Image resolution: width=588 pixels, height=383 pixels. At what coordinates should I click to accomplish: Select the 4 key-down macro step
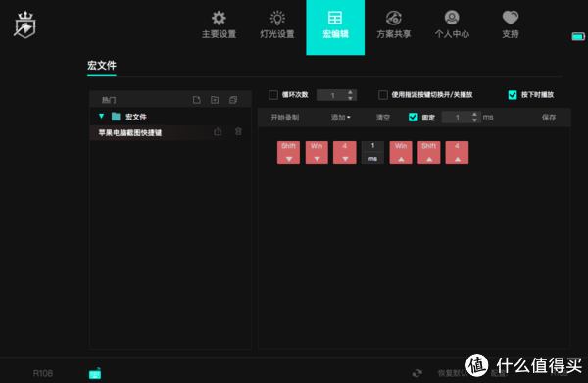[x=345, y=152]
